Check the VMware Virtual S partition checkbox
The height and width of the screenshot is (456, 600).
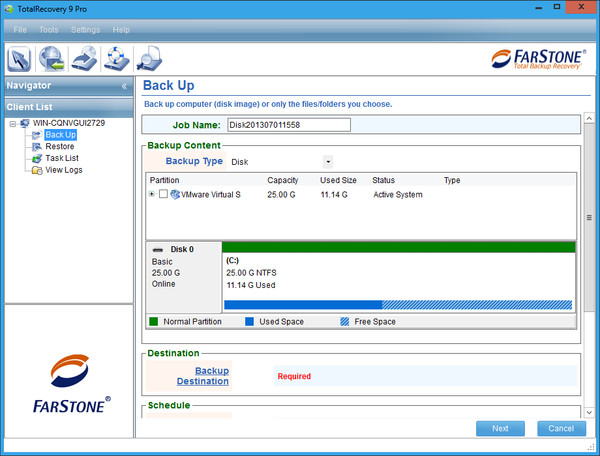(x=163, y=194)
